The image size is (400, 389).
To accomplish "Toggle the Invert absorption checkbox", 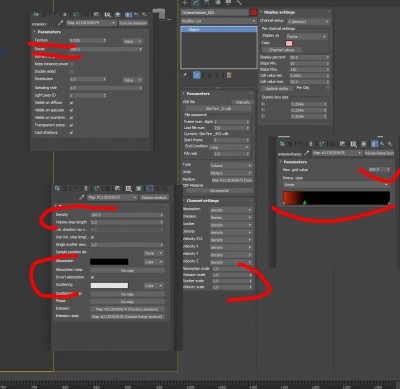I will coord(92,277).
